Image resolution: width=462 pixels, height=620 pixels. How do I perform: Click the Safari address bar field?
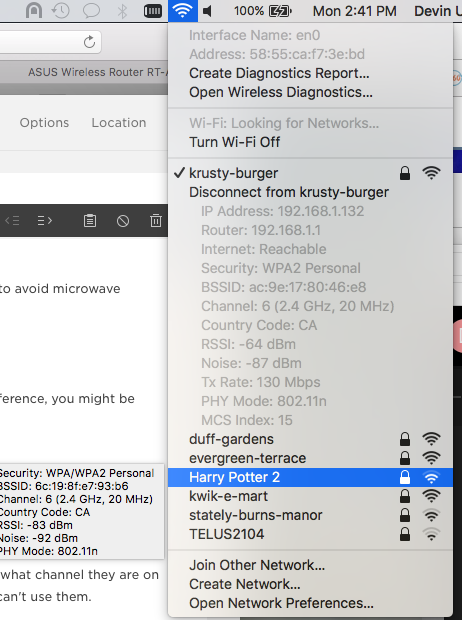point(51,42)
